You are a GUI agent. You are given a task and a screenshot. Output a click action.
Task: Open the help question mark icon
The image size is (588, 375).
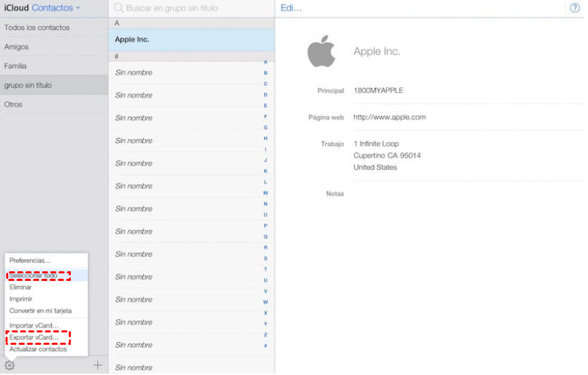point(575,8)
